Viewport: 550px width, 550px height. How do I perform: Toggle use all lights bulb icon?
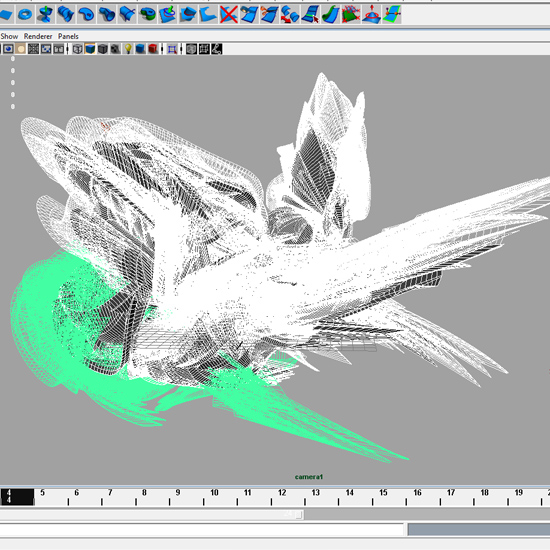click(x=128, y=49)
